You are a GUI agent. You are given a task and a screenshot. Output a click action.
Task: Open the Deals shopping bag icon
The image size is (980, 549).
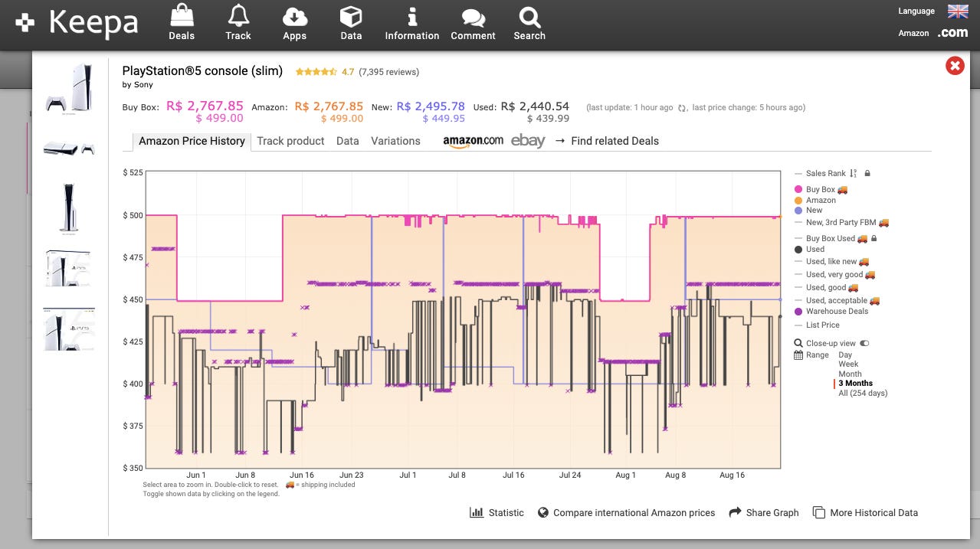(182, 15)
